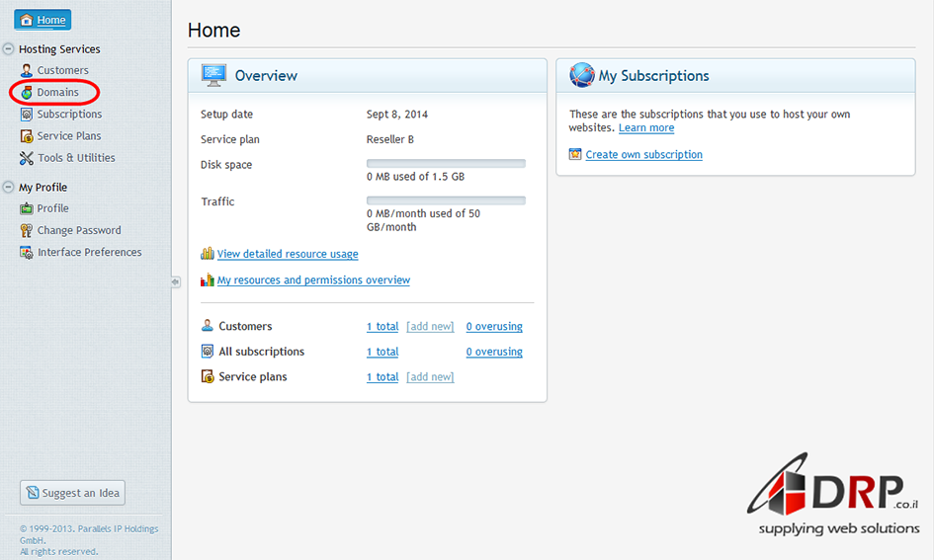Click add new next to Customers
Screen dimensions: 934x560
(x=430, y=326)
